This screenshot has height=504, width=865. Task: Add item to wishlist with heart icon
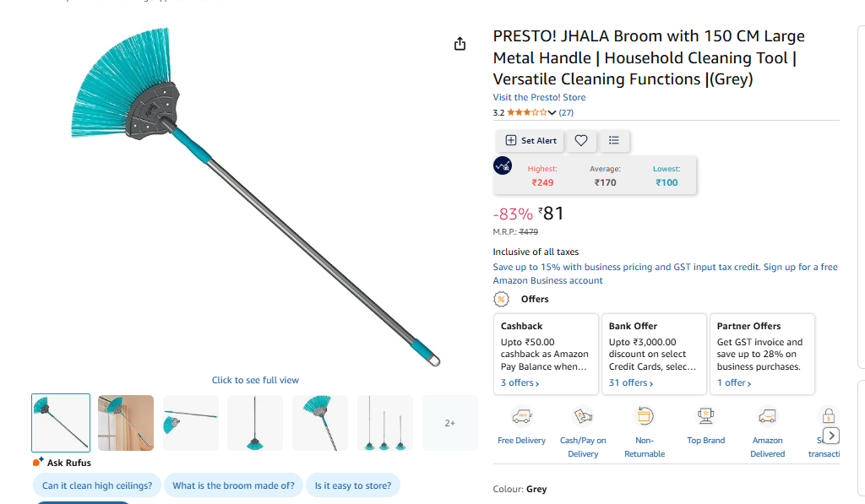(581, 141)
